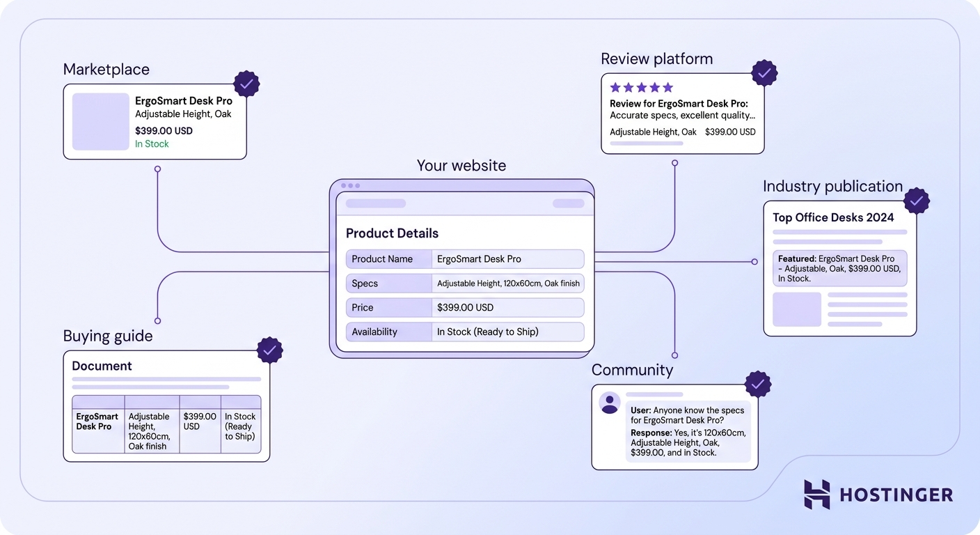
Task: Click the Buying guide verified checkmark badge
Action: point(270,350)
